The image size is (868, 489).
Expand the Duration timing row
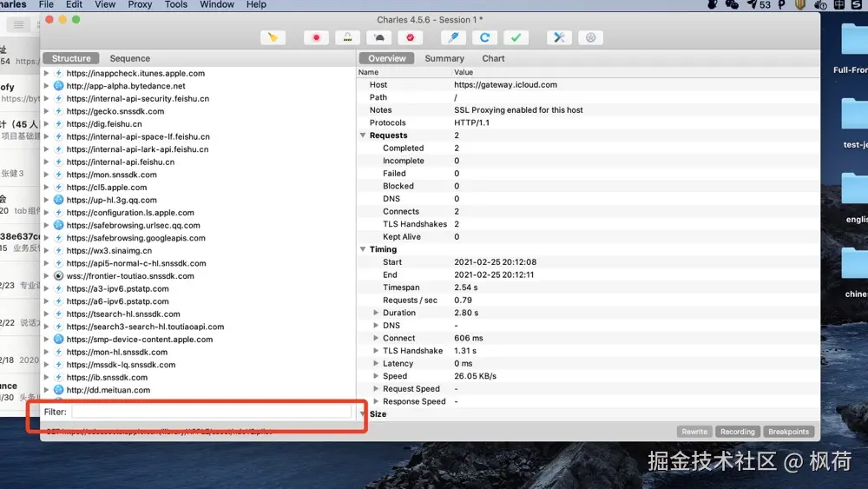coord(376,313)
